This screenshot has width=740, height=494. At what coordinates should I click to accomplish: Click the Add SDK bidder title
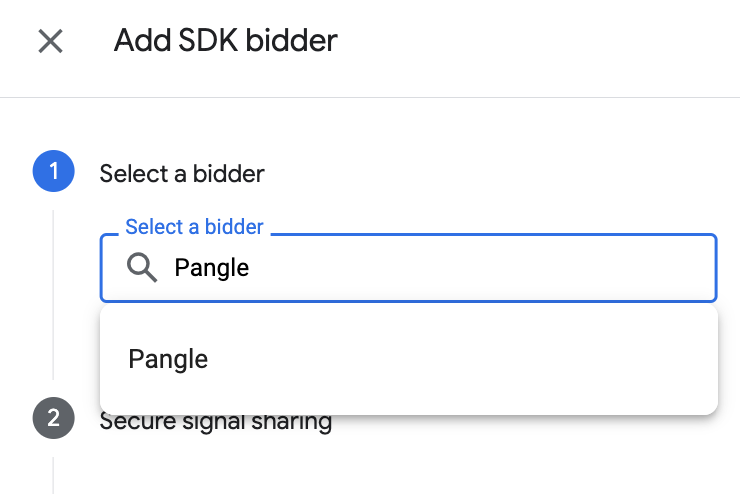pyautogui.click(x=226, y=41)
